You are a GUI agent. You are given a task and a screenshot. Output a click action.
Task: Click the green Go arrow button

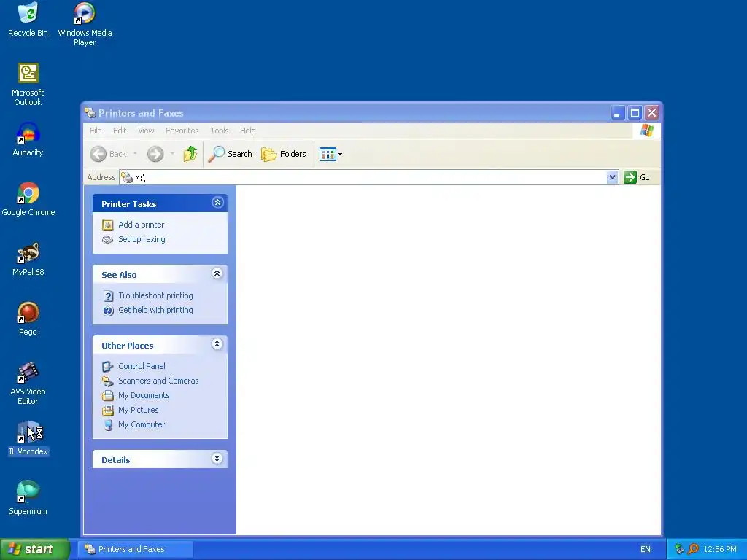[630, 177]
